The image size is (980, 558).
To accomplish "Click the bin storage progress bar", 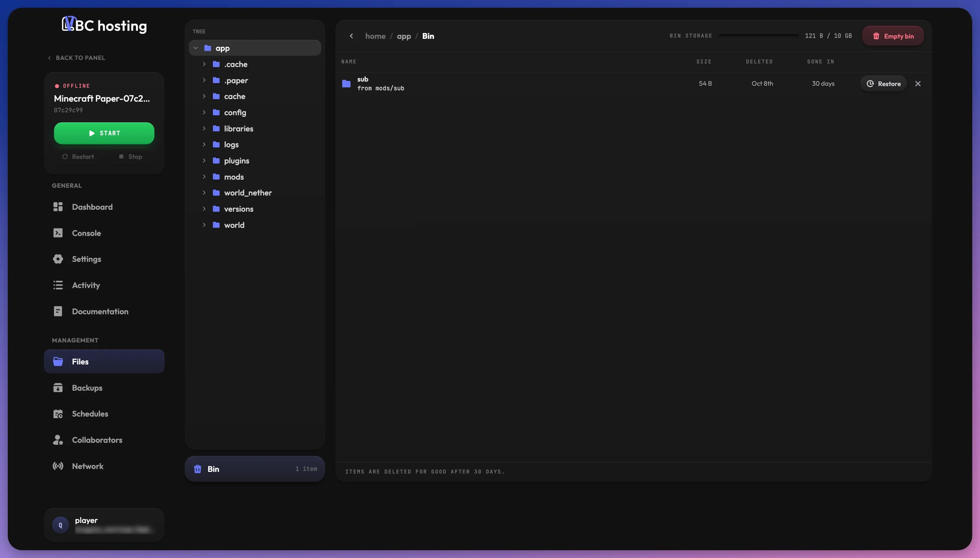I will 759,36.
